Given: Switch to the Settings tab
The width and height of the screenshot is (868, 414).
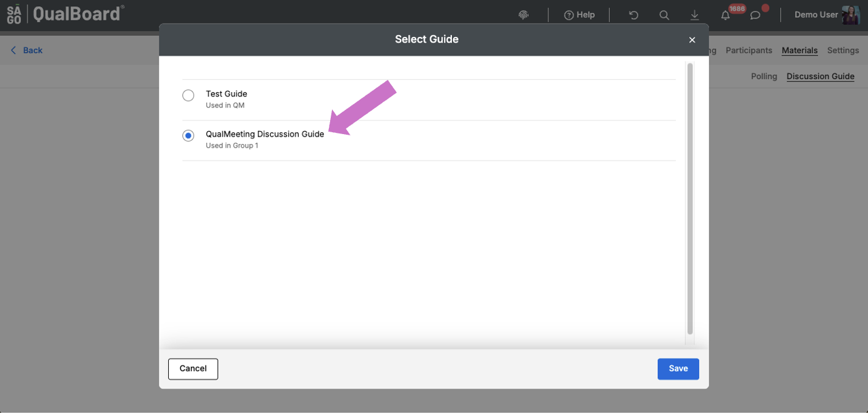Looking at the screenshot, I should point(843,51).
